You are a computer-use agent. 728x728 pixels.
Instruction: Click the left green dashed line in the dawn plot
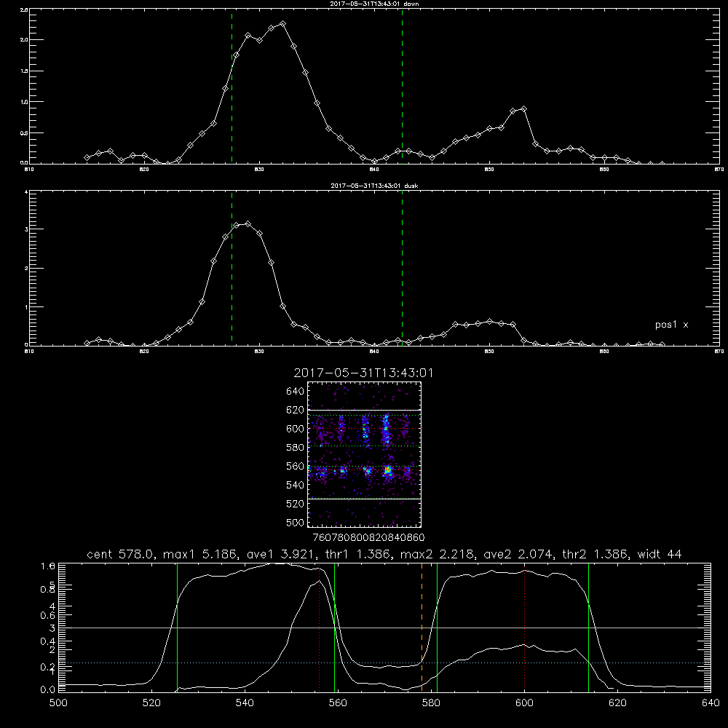click(232, 86)
